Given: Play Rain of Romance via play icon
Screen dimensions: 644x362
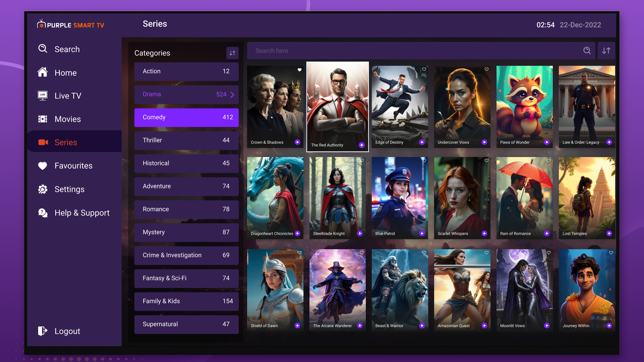Looking at the screenshot, I should click(547, 233).
